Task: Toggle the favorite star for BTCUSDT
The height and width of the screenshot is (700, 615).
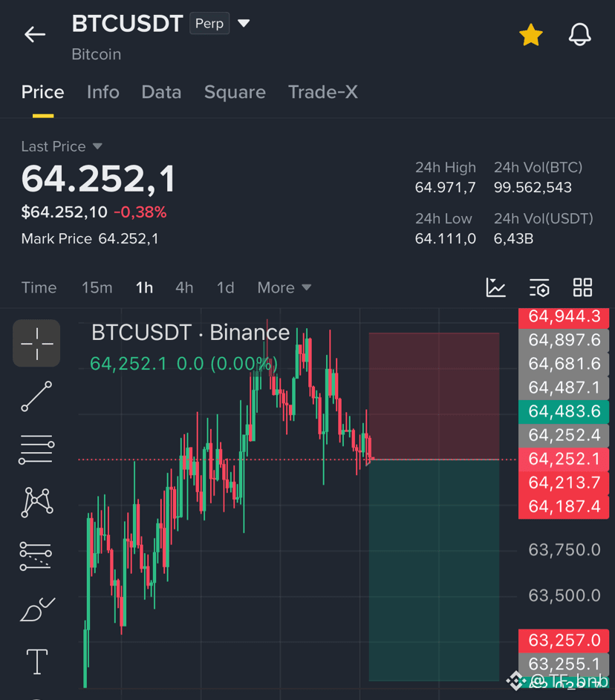Action: pos(530,35)
